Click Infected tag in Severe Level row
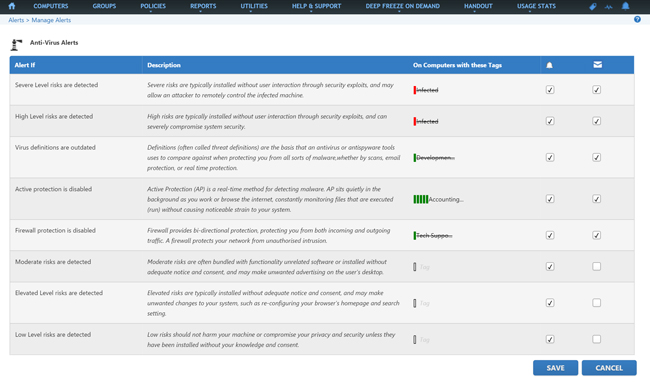This screenshot has width=650, height=391. click(426, 90)
